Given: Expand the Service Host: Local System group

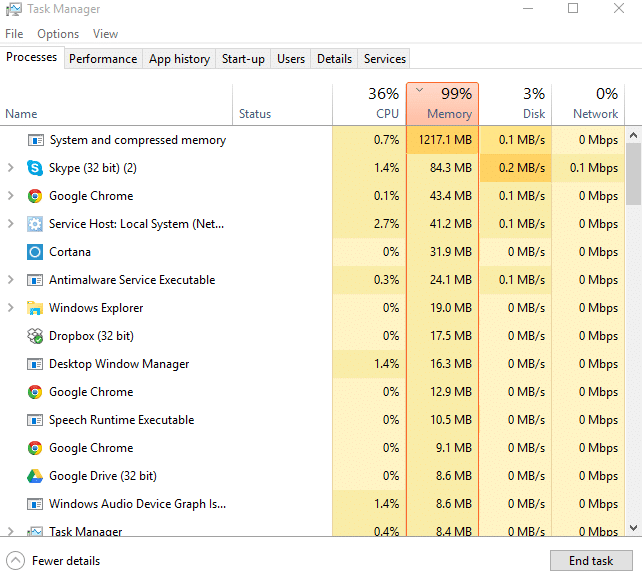Looking at the screenshot, I should point(11,224).
